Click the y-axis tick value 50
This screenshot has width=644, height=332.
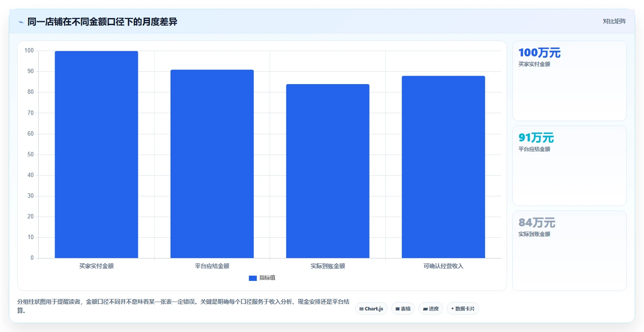[x=30, y=155]
